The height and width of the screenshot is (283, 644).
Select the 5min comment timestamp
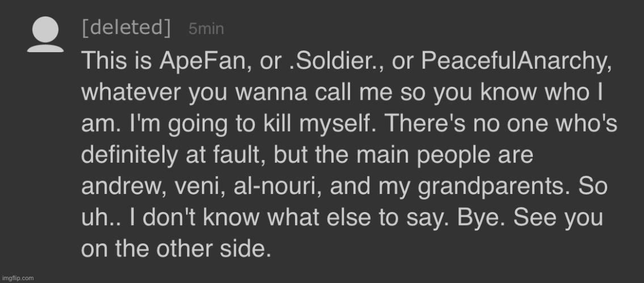(206, 29)
